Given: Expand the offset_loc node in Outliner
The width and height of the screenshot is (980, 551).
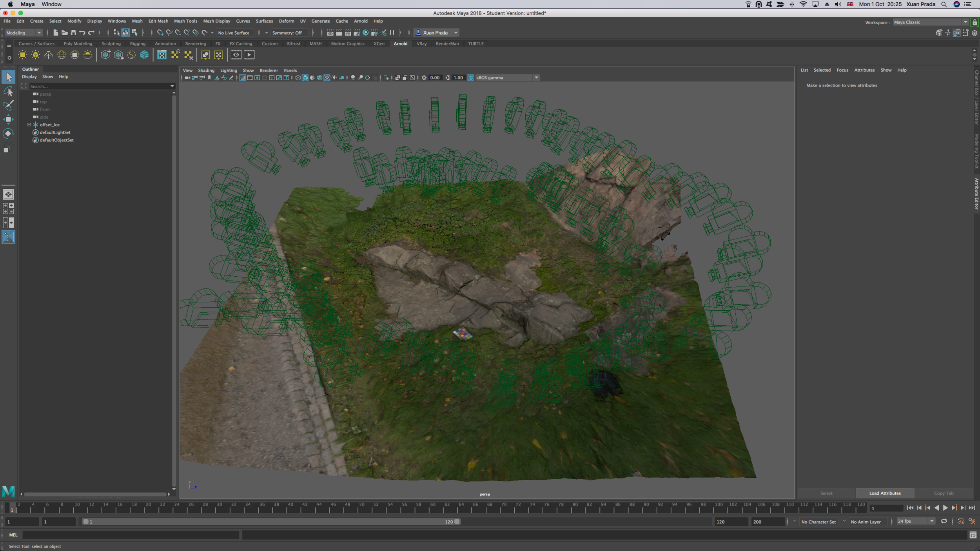Looking at the screenshot, I should click(x=29, y=125).
